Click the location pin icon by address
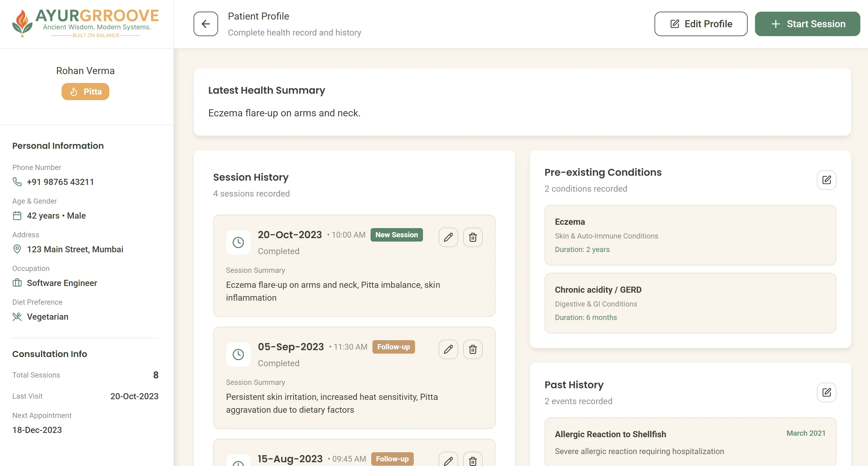 pyautogui.click(x=17, y=249)
